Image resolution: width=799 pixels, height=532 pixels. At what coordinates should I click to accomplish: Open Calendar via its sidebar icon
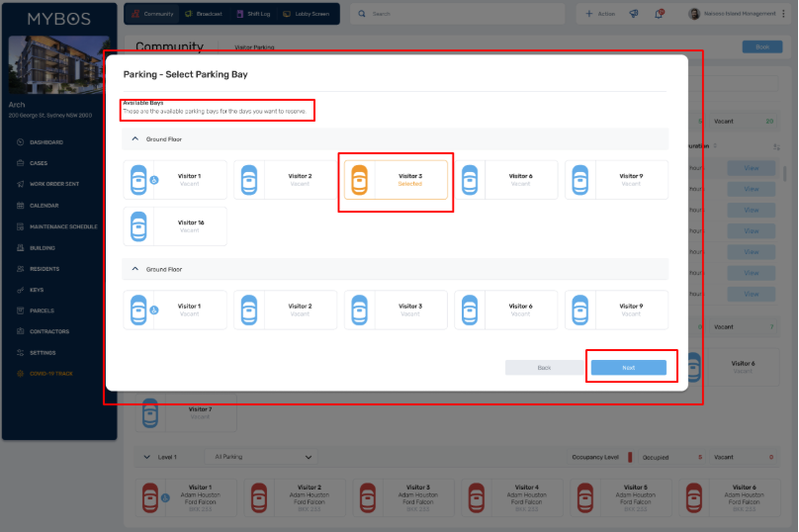[20, 206]
